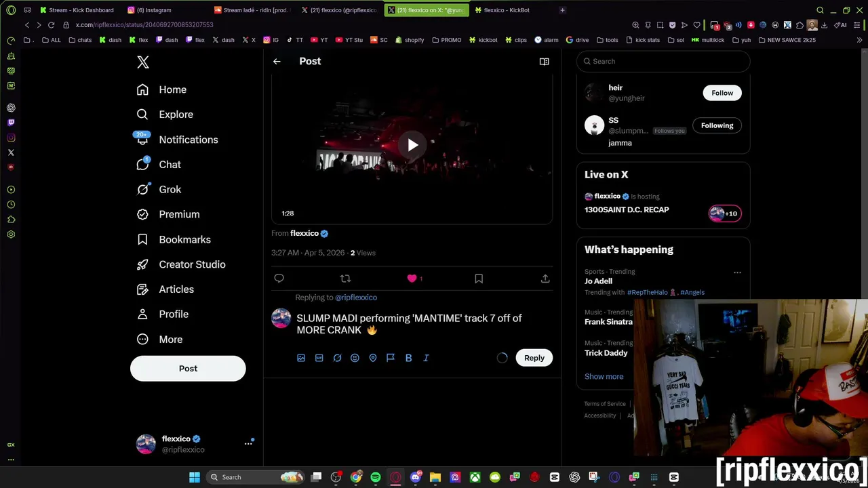Click the flag icon in composer
The height and width of the screenshot is (488, 868).
tap(391, 358)
